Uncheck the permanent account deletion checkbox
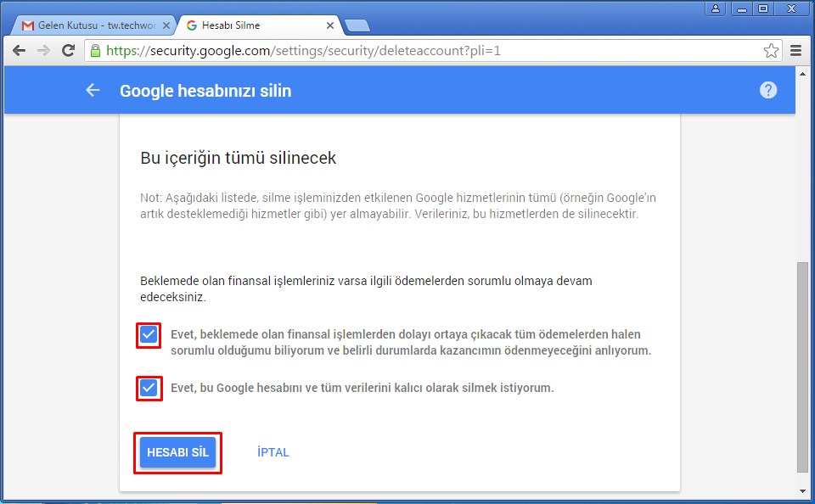Image resolution: width=815 pixels, height=504 pixels. click(149, 389)
